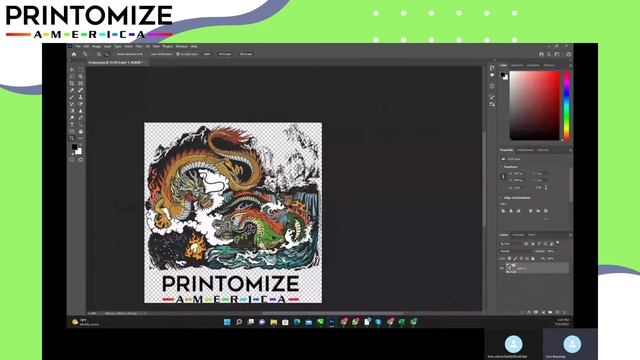Click the Delete layer trash icon
This screenshot has width=640, height=360.
point(564,312)
